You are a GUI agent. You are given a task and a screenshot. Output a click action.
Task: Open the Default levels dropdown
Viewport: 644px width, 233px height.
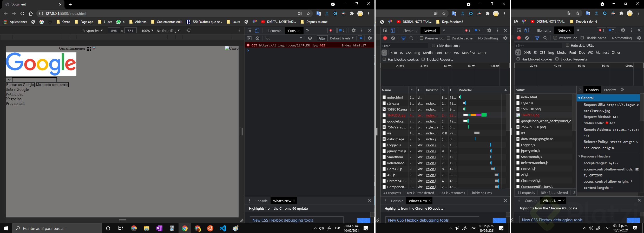coord(342,38)
